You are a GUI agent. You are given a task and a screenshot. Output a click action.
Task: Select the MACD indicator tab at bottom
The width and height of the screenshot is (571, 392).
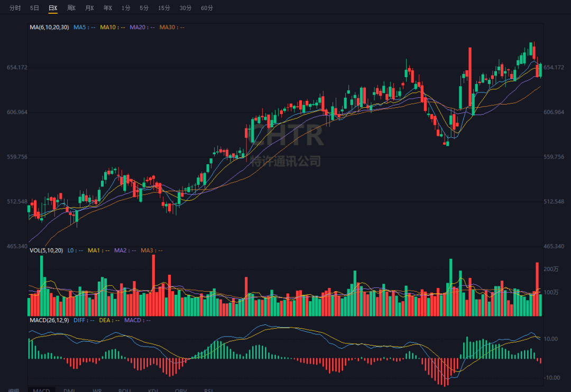pyautogui.click(x=41, y=390)
